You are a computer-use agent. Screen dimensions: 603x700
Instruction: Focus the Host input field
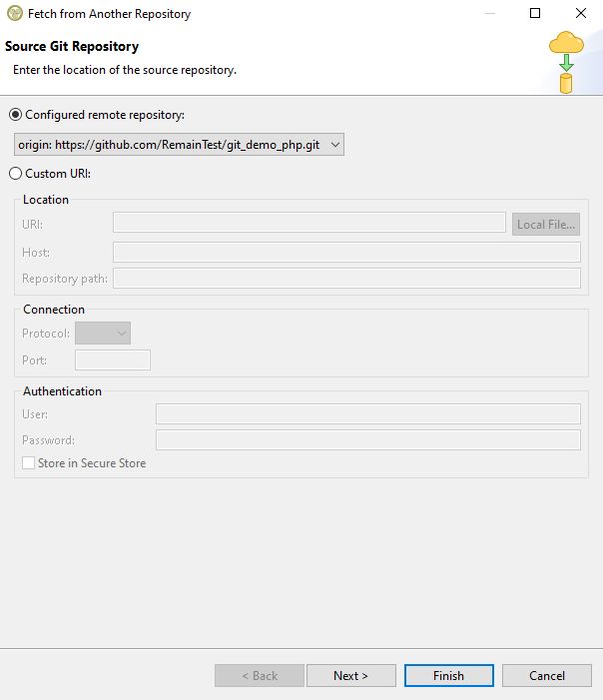(x=346, y=252)
